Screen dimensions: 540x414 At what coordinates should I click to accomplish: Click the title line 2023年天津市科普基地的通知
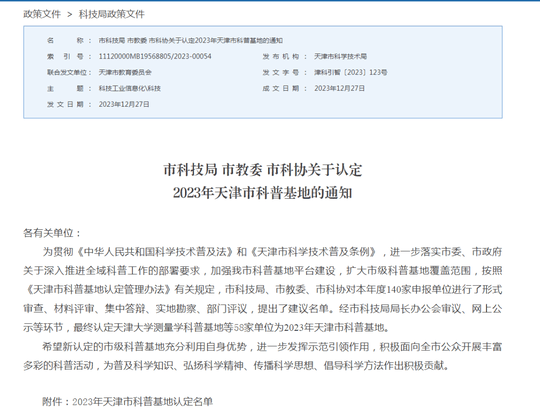point(263,193)
